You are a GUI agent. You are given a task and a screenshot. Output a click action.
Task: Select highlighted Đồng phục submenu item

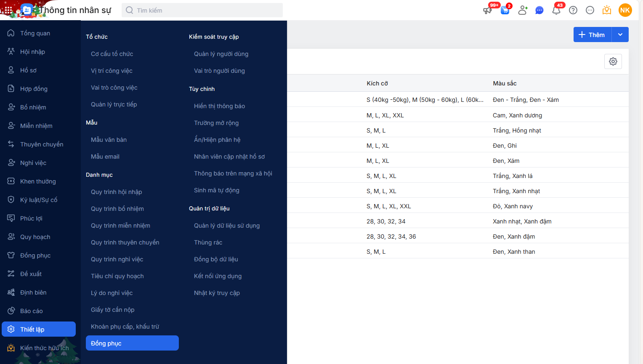pyautogui.click(x=132, y=343)
